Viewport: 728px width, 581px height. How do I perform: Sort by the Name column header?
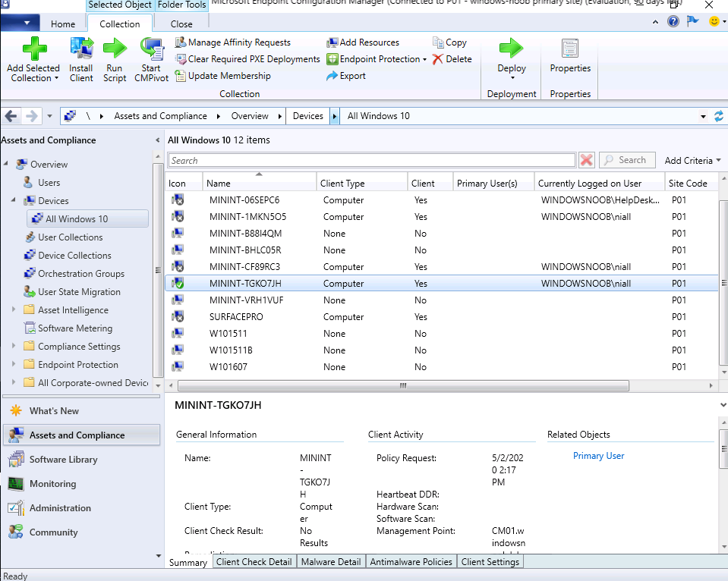pyautogui.click(x=259, y=184)
